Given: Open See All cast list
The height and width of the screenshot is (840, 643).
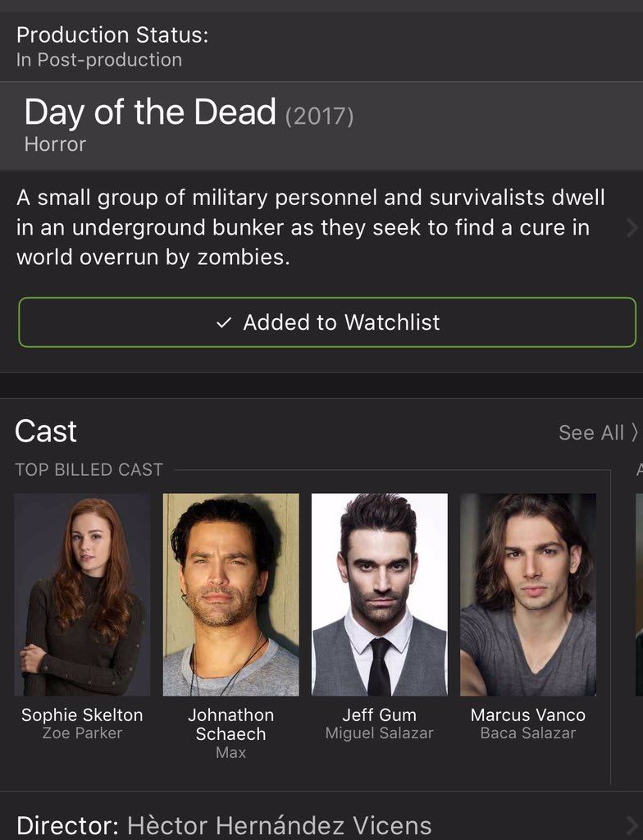Looking at the screenshot, I should (x=591, y=432).
